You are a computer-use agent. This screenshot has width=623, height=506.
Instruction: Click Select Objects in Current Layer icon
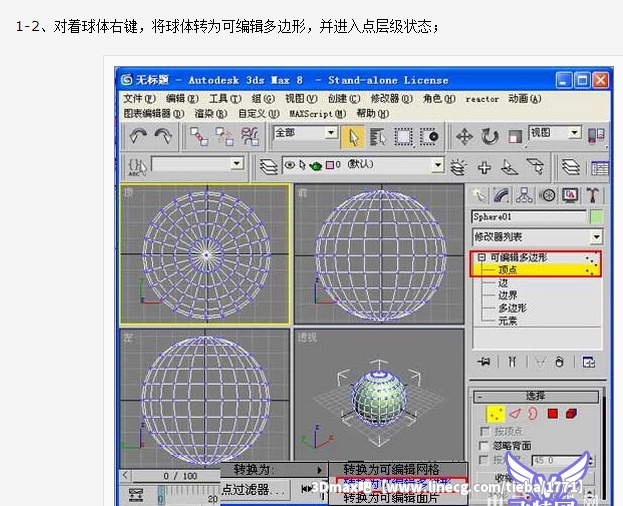pos(509,168)
